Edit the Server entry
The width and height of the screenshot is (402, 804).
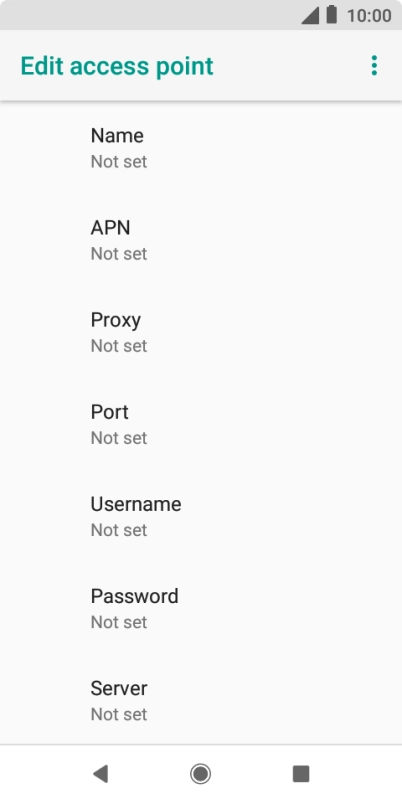[x=201, y=700]
